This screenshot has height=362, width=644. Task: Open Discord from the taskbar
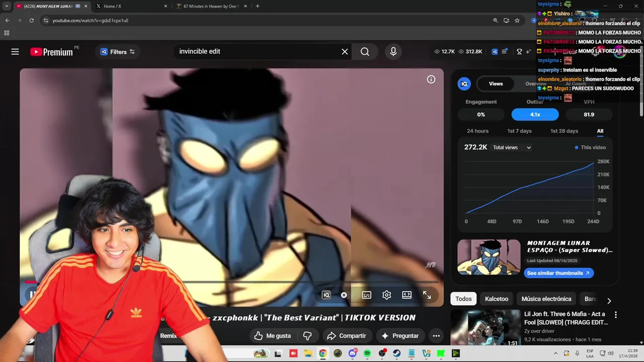353,353
